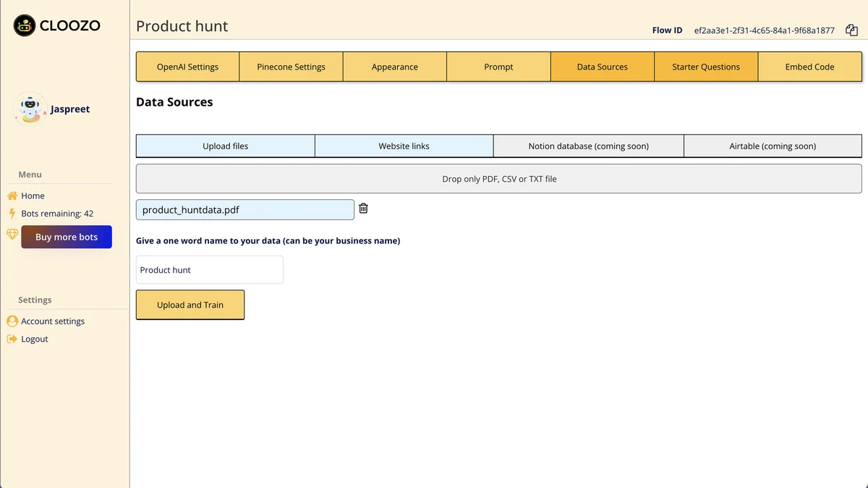Click the CLOOZO brand name
Screen dimensions: 868x488
pyautogui.click(x=70, y=26)
